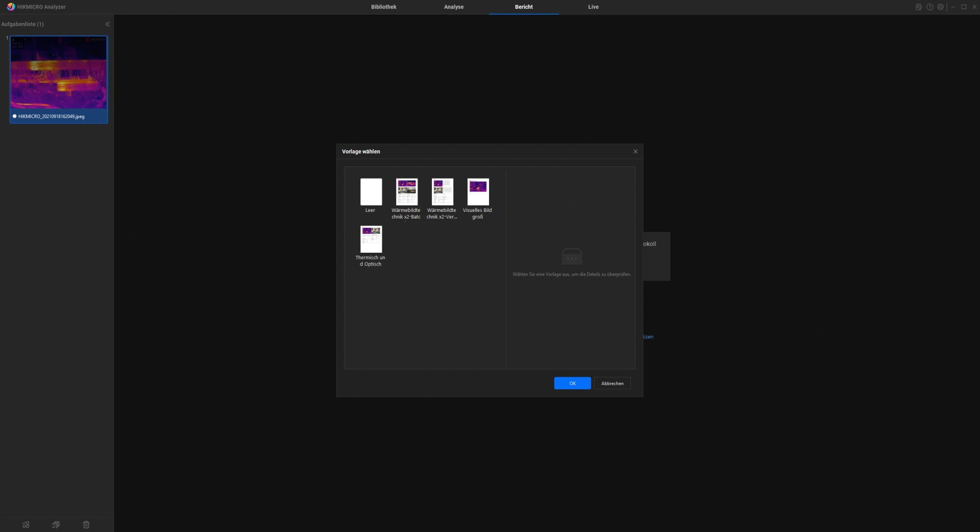
Task: Switch to the Analyse tab
Action: tap(453, 7)
